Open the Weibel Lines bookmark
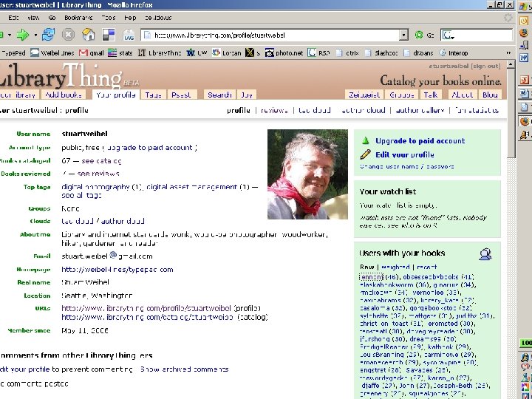 tap(52, 53)
